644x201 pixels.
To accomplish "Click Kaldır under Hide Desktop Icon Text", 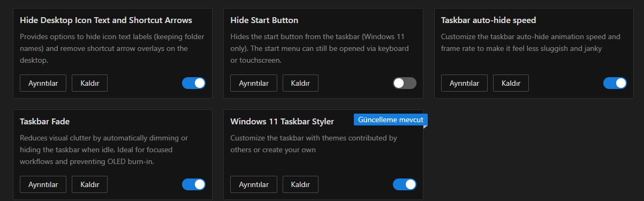I will pos(89,83).
